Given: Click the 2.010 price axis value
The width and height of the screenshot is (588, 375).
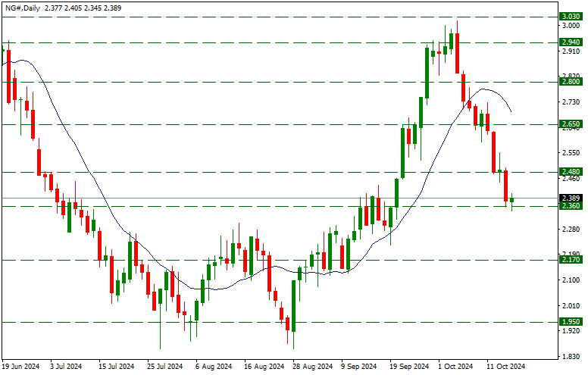Looking at the screenshot, I should coord(571,305).
